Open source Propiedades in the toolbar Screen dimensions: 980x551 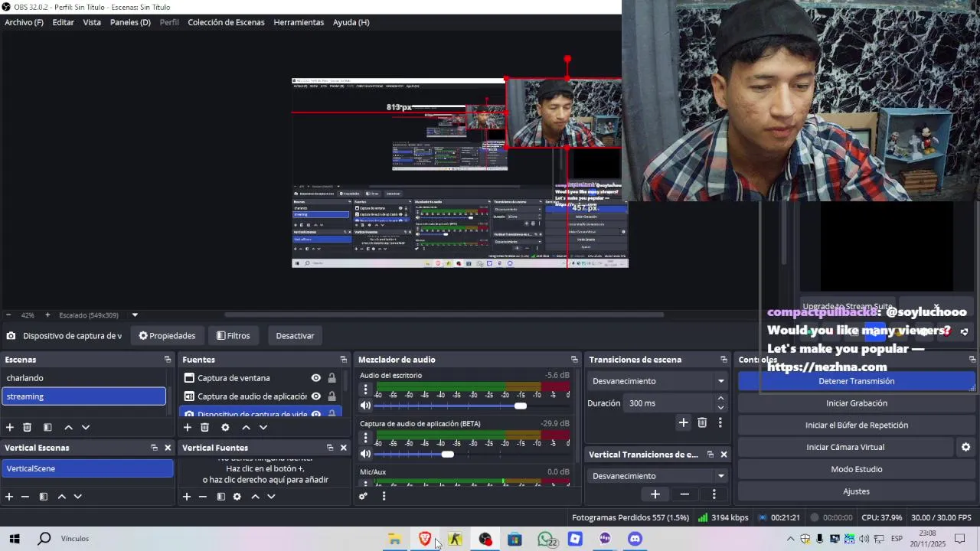tap(167, 336)
